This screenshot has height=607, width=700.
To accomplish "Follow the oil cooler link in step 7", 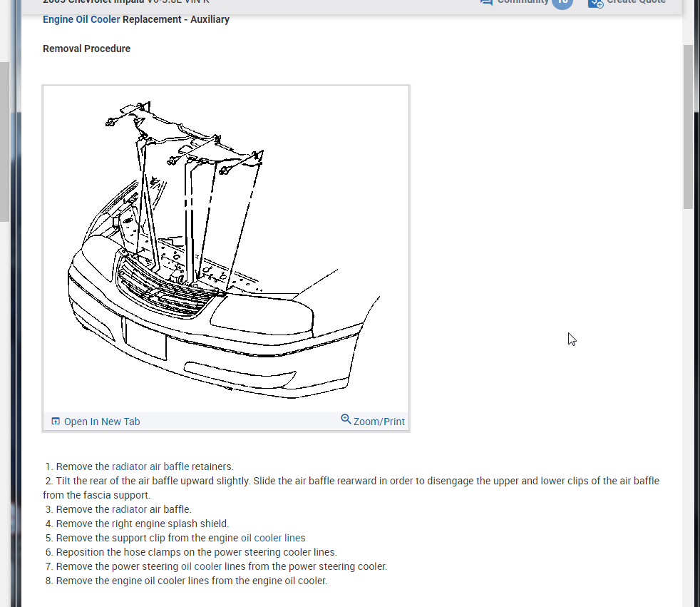I will click(x=201, y=566).
